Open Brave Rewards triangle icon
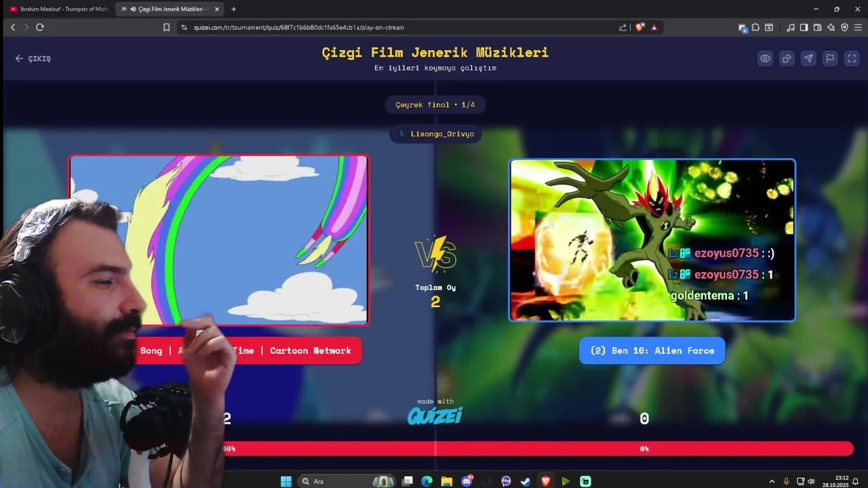Screen dimensions: 868x488 tap(654, 27)
